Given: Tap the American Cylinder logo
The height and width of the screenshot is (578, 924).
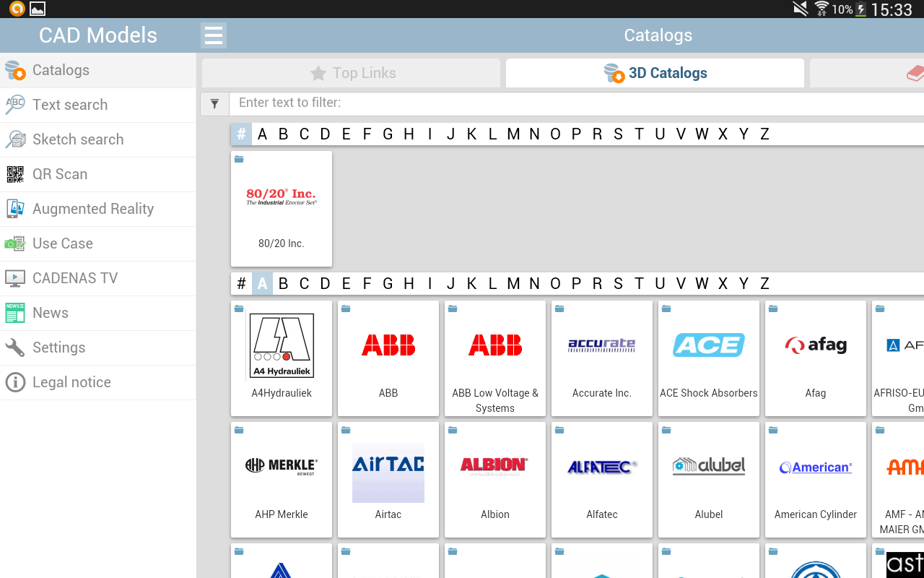Looking at the screenshot, I should [816, 467].
